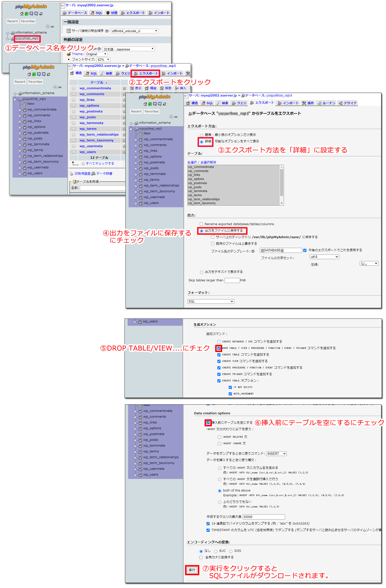Open the 圧縮 なし dropdown
This screenshot has width=386, height=588.
(369, 264)
